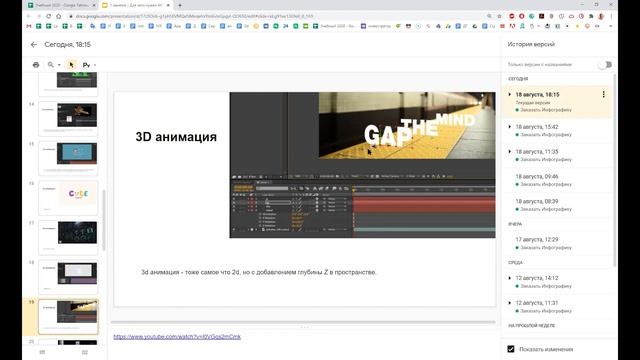Screen dimensions: 640x360
Task: Select version 18 августа, 08:39
Action: tap(558, 205)
